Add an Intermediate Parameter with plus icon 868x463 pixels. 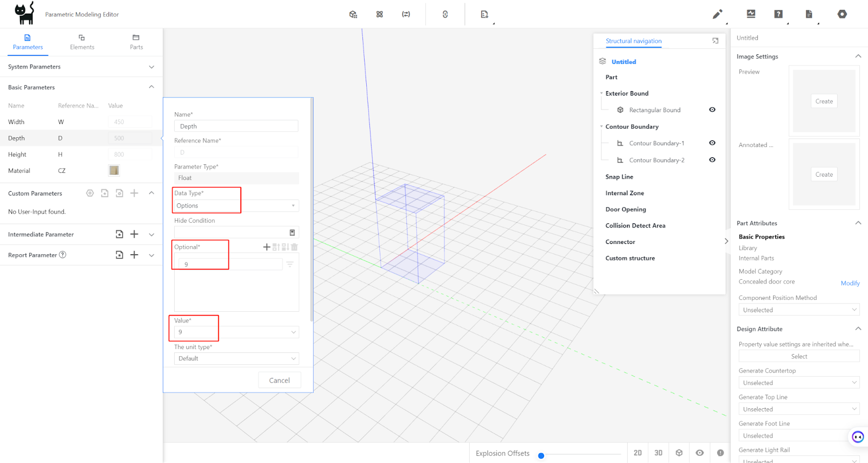click(135, 234)
